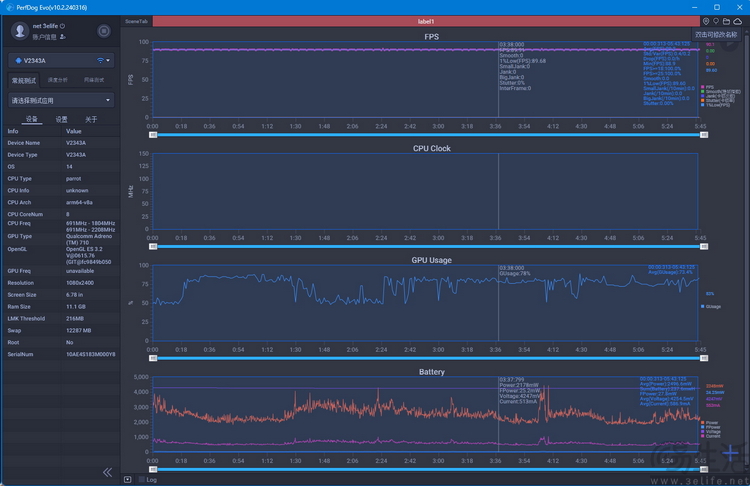This screenshot has height=486, width=750.
Task: Toggle the GUsage legend series
Action: point(711,307)
